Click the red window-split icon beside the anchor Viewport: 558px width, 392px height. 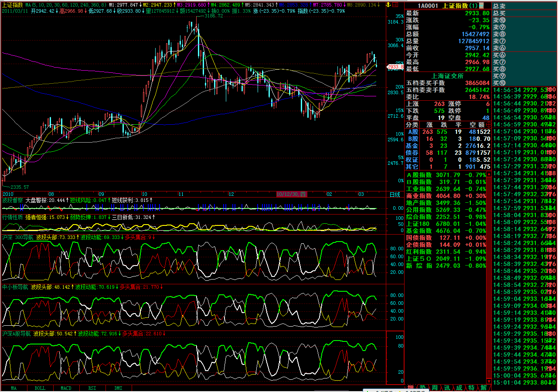(x=395, y=4)
